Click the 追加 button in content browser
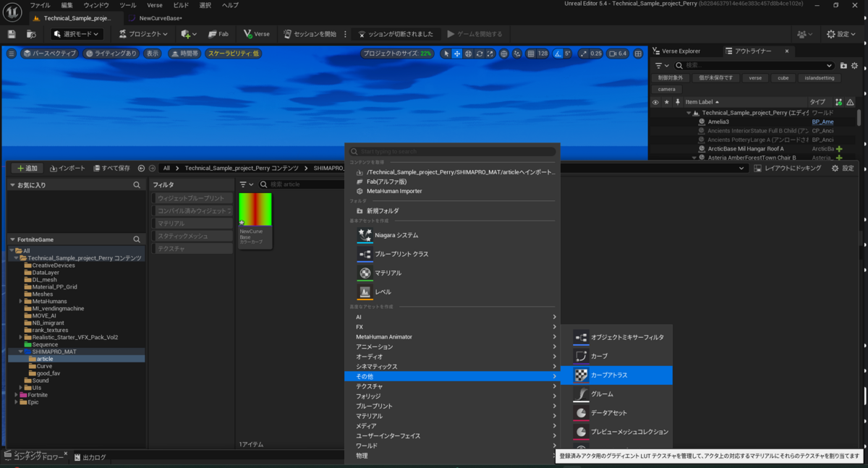The width and height of the screenshot is (868, 468). pyautogui.click(x=27, y=168)
